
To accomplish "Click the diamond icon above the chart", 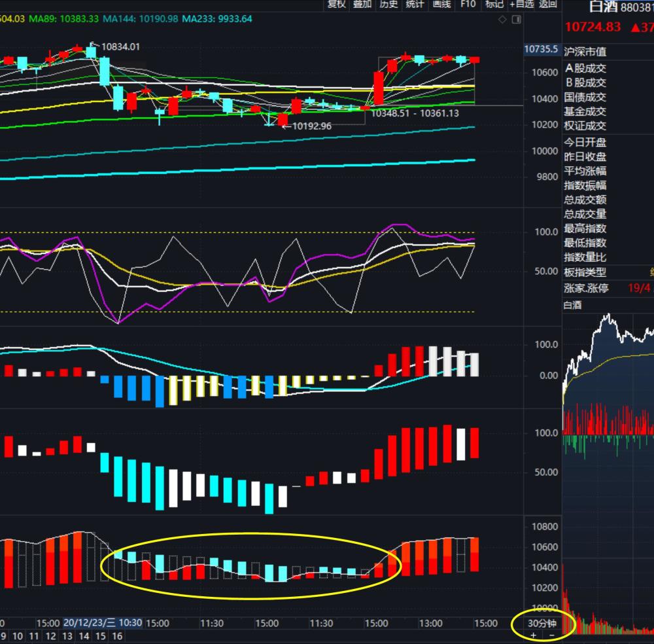I will pos(502,19).
